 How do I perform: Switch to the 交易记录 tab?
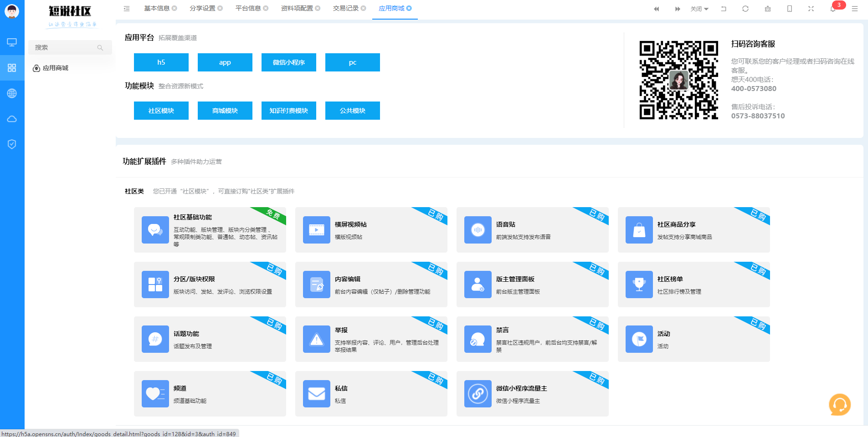[345, 8]
